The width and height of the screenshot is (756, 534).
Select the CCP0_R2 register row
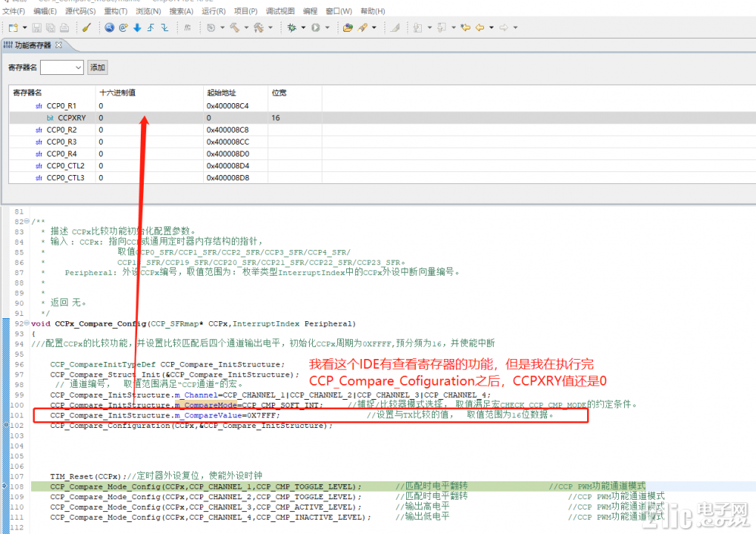pyautogui.click(x=382, y=130)
